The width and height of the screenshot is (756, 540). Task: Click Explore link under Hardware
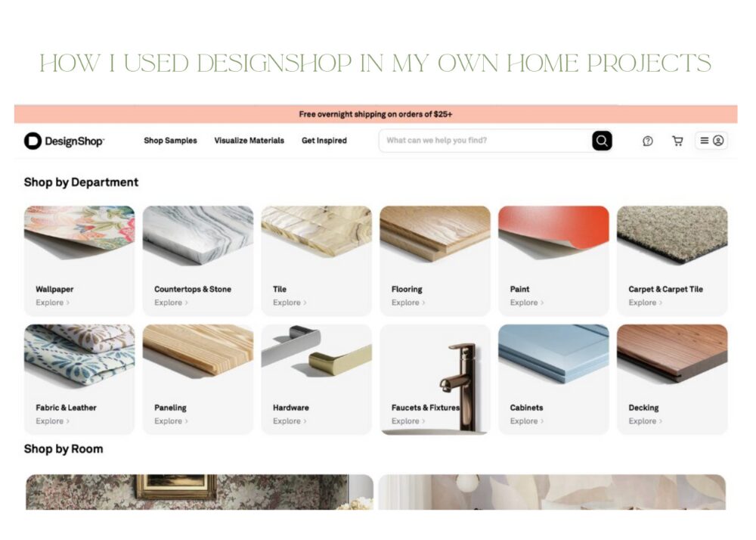290,421
